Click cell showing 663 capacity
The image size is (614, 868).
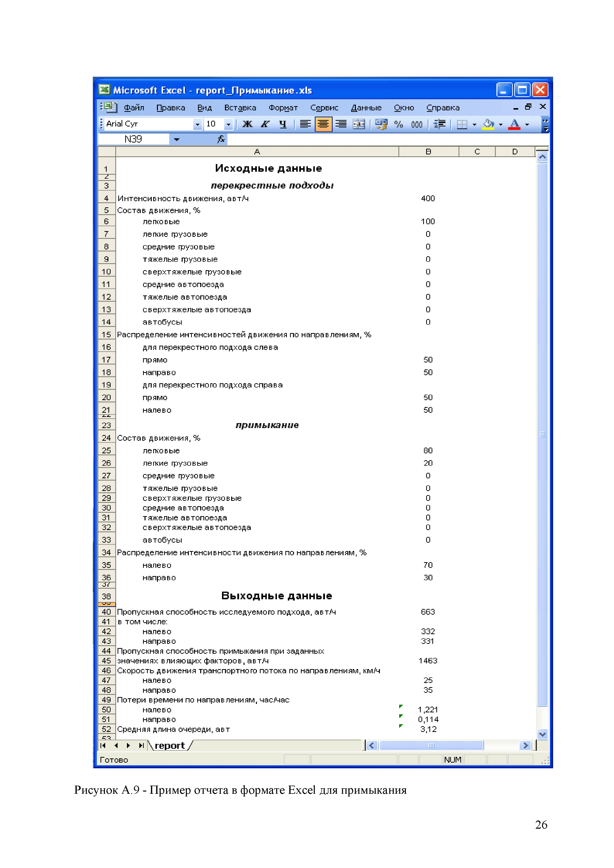428,612
